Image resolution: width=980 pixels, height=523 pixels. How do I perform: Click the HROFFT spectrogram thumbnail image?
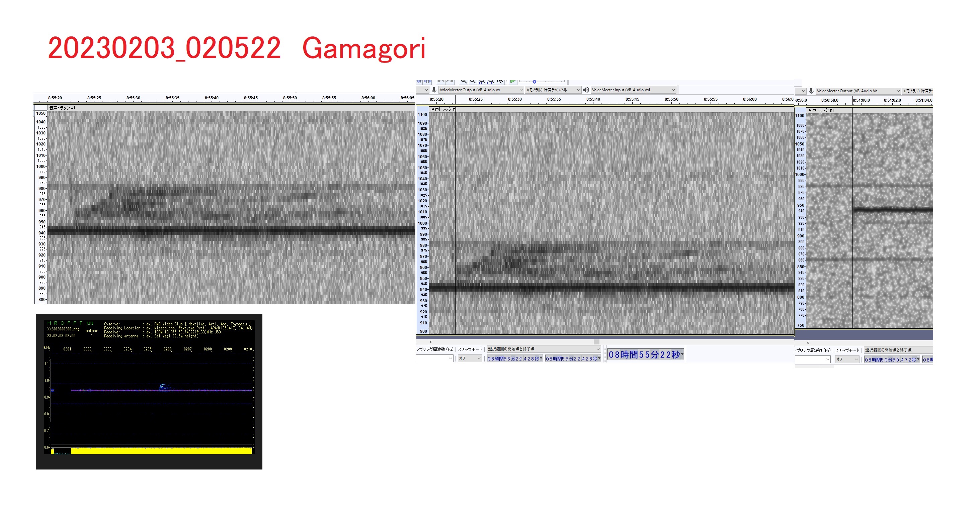pyautogui.click(x=149, y=392)
